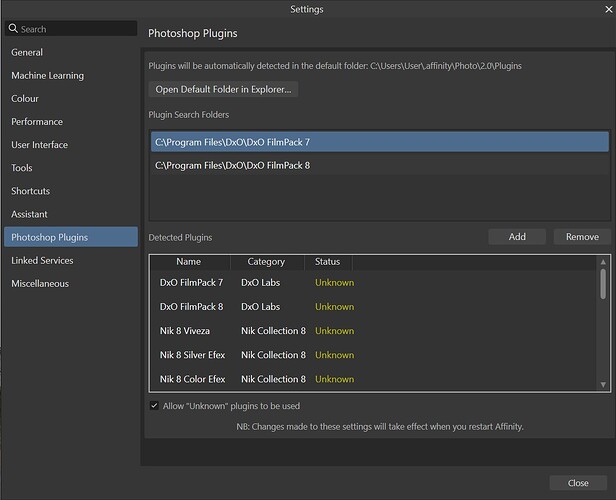Select the Nik 8 Silver Efex plugin
The width and height of the screenshot is (616, 500).
(373, 355)
